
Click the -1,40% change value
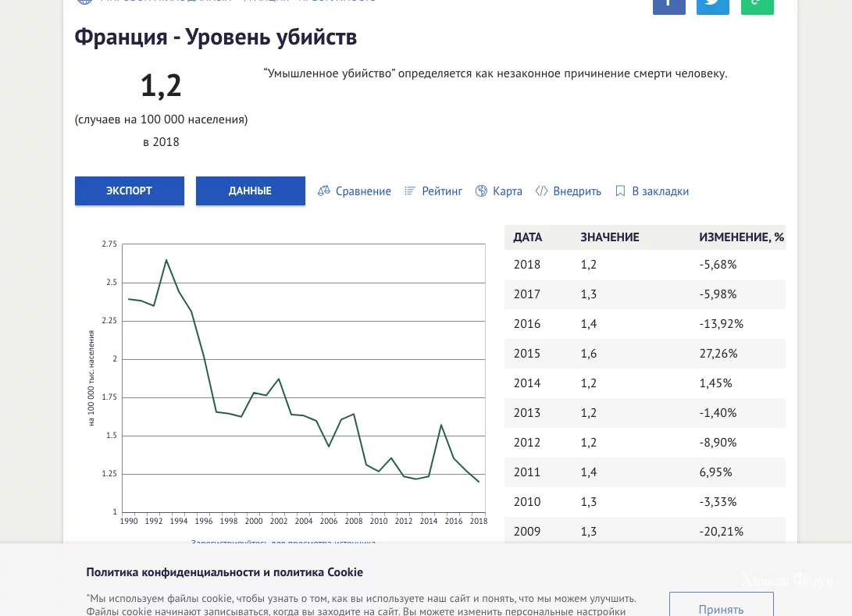(718, 413)
